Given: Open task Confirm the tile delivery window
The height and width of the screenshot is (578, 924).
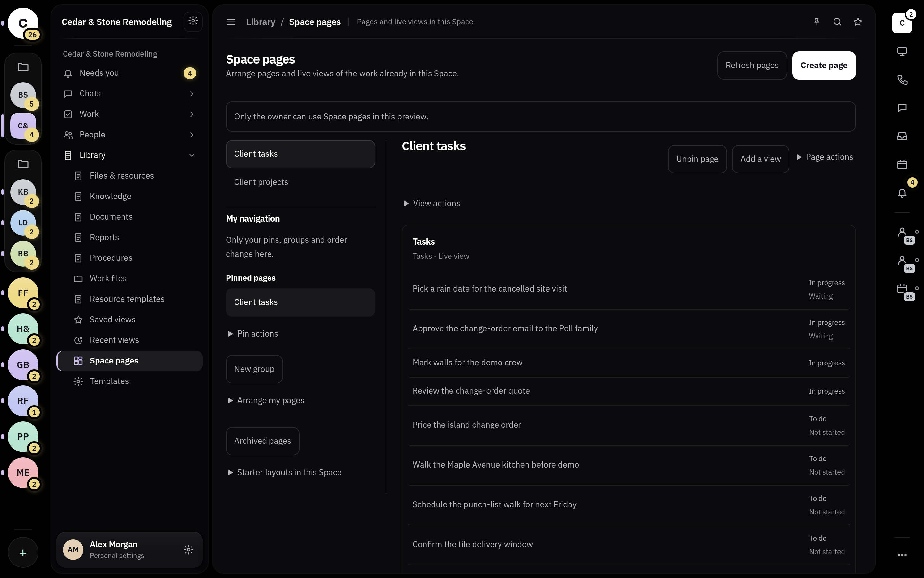Looking at the screenshot, I should 629,545.
